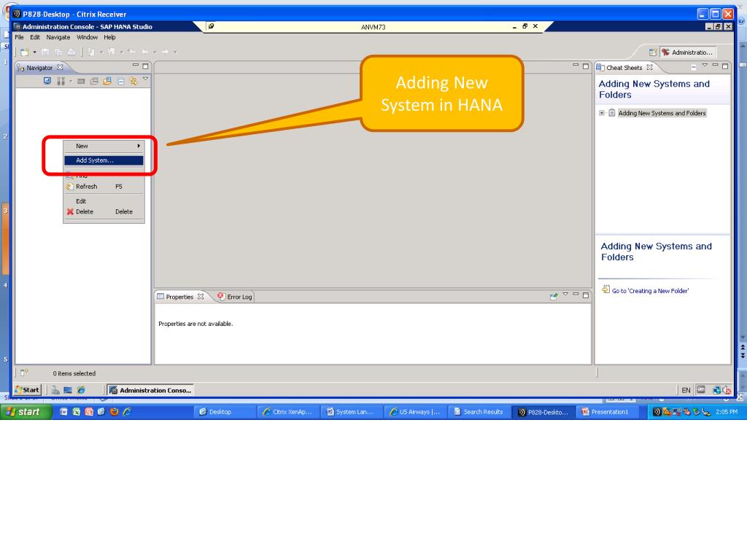Viewport: 747px width, 560px height.
Task: Click Go to 'Creating a New Folder' link
Action: click(650, 291)
